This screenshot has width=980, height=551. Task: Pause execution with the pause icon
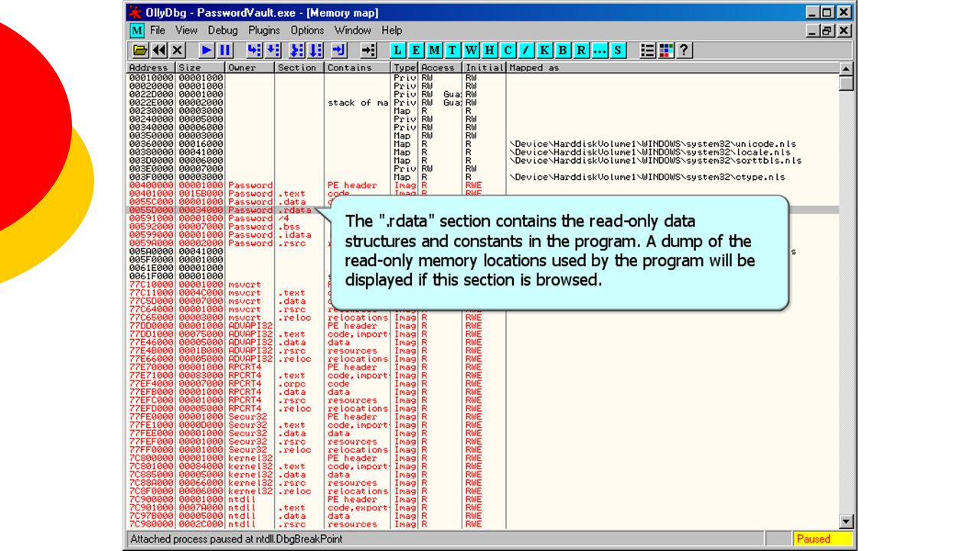tap(225, 51)
